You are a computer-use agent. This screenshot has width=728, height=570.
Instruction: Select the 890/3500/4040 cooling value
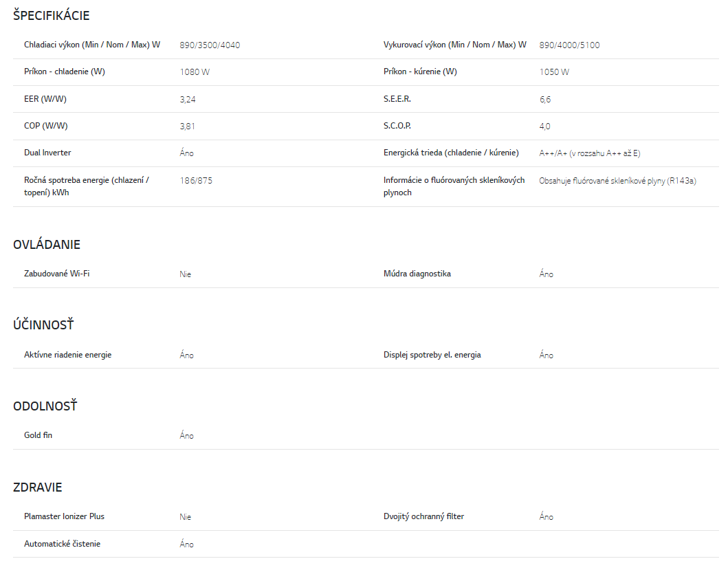pos(210,45)
